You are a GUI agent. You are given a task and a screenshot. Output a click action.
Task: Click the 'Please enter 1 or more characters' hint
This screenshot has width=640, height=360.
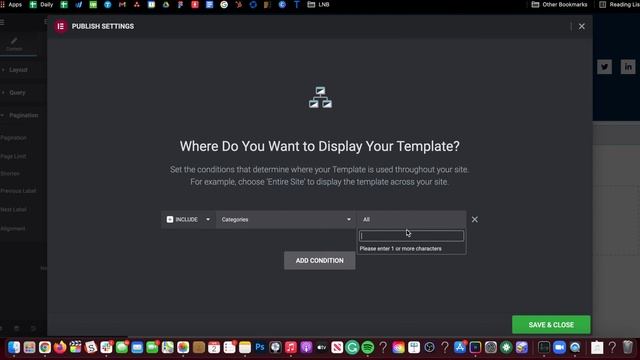coord(400,249)
